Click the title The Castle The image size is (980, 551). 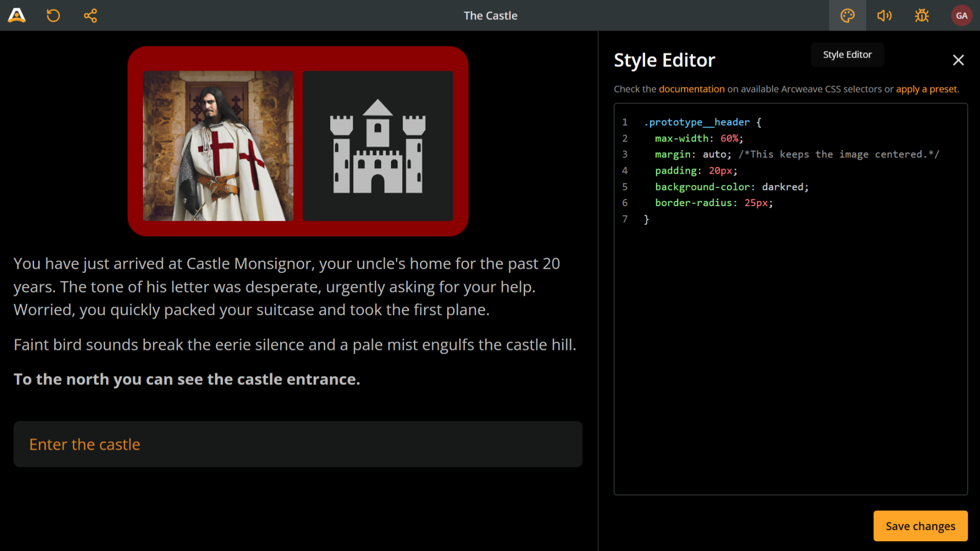click(x=490, y=15)
